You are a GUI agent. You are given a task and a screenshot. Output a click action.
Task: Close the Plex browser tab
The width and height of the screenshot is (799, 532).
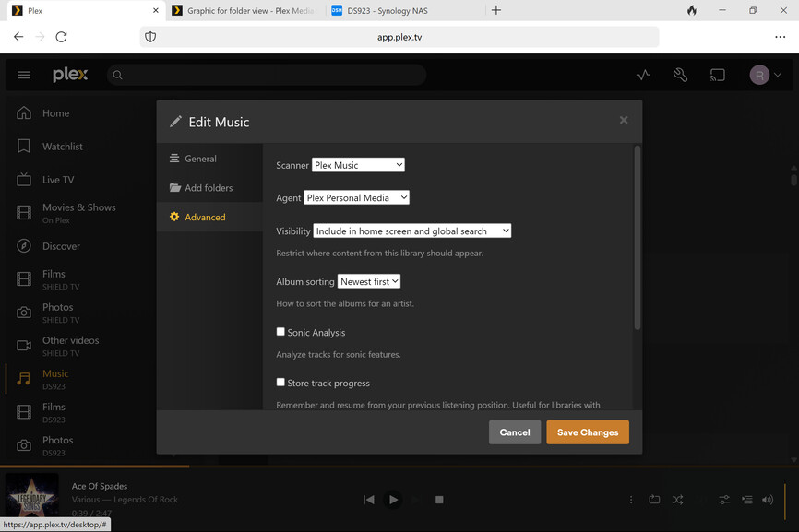pyautogui.click(x=155, y=10)
